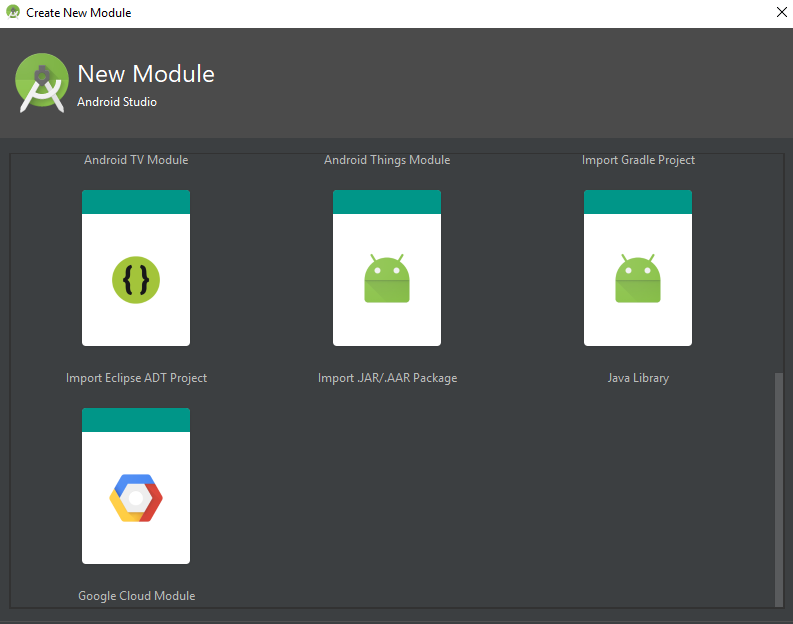
Task: Choose the Import Gradle Project label
Action: (x=638, y=160)
